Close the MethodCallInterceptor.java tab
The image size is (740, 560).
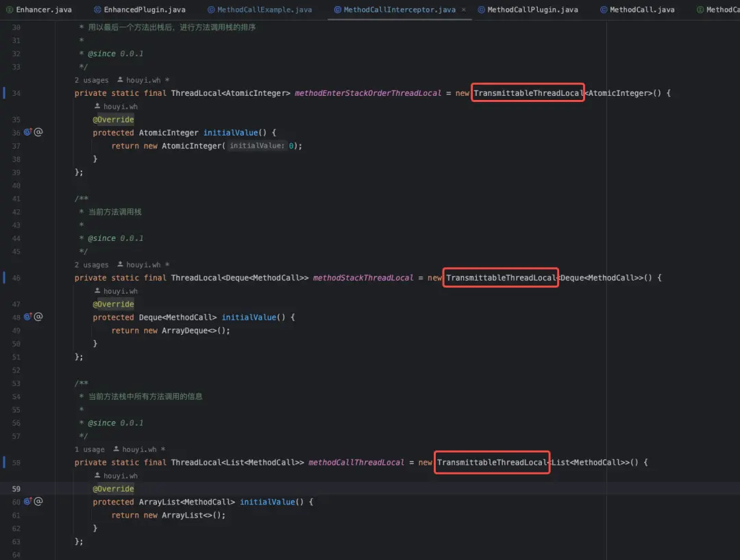coord(463,10)
